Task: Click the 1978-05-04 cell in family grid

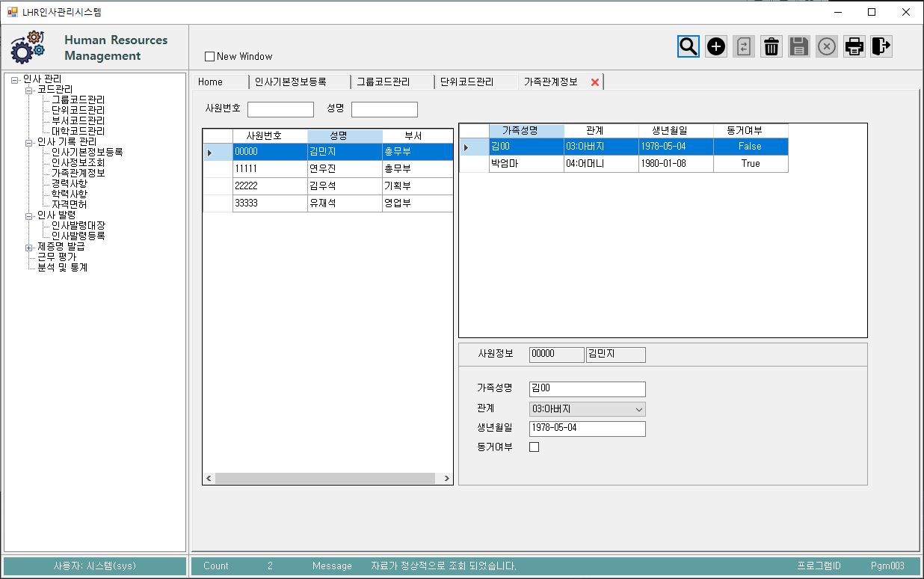Action: coord(676,147)
